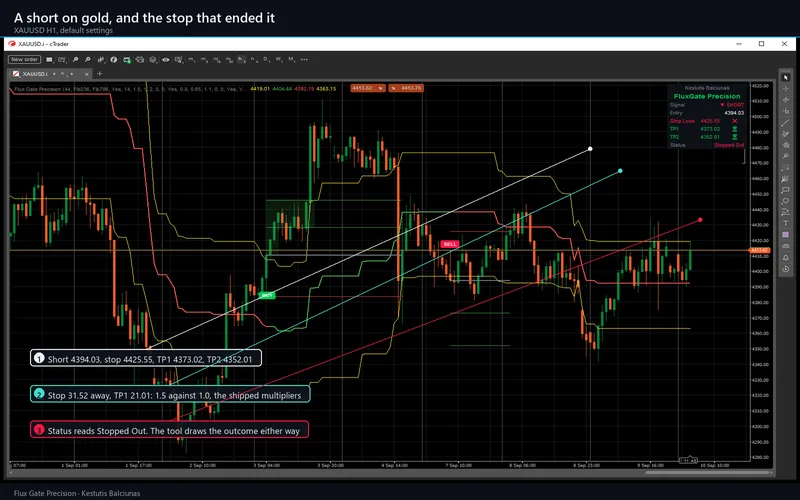This screenshot has height=500, width=800.
Task: Add a new chart tab with plus
Action: click(99, 74)
